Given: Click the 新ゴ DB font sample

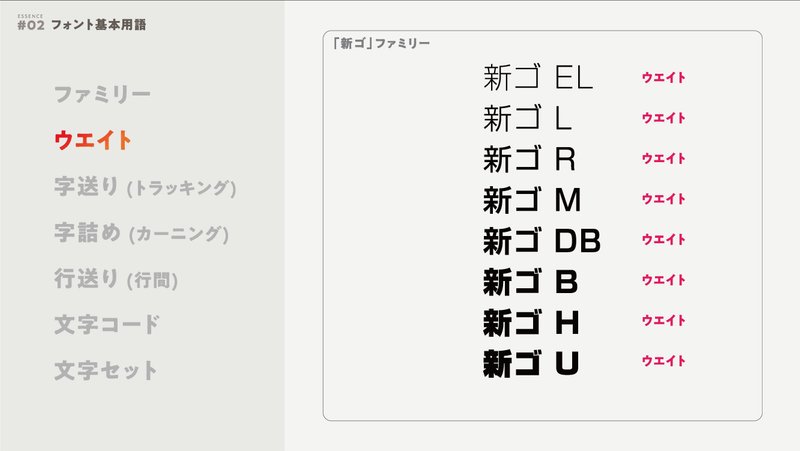Looking at the screenshot, I should pos(542,240).
